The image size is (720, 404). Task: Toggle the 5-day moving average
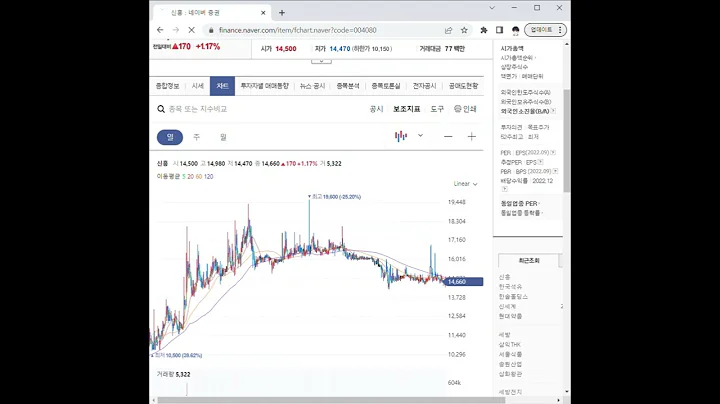click(x=184, y=176)
